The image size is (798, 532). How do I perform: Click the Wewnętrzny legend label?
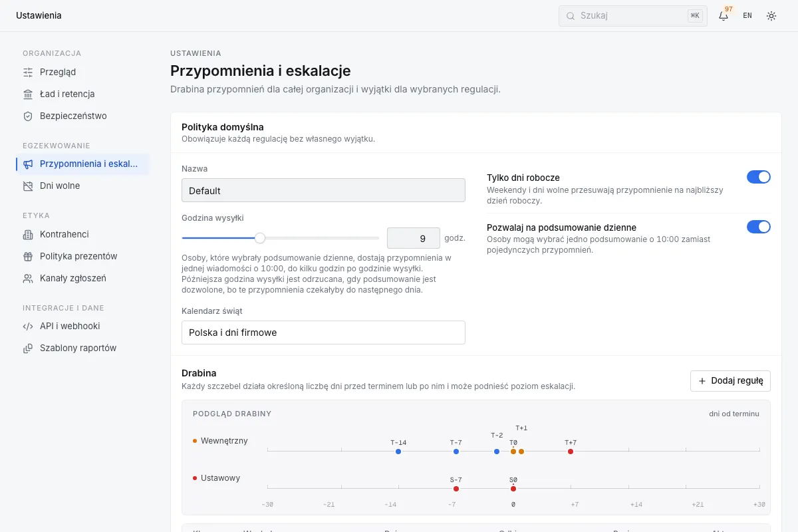(x=224, y=441)
